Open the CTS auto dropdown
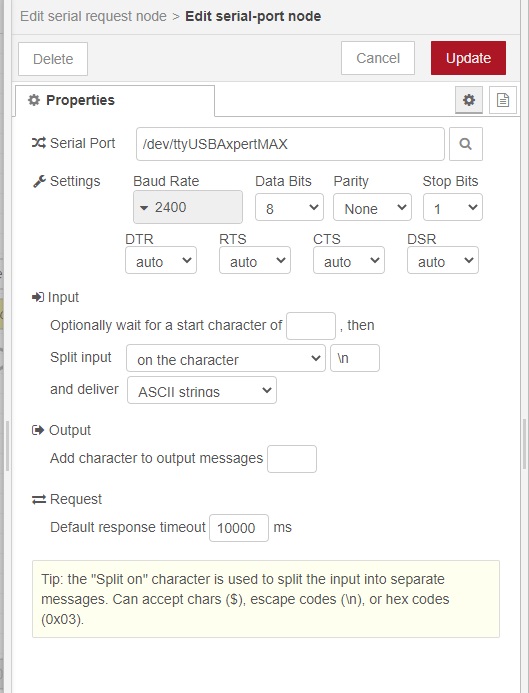The width and height of the screenshot is (529, 693). (x=349, y=260)
